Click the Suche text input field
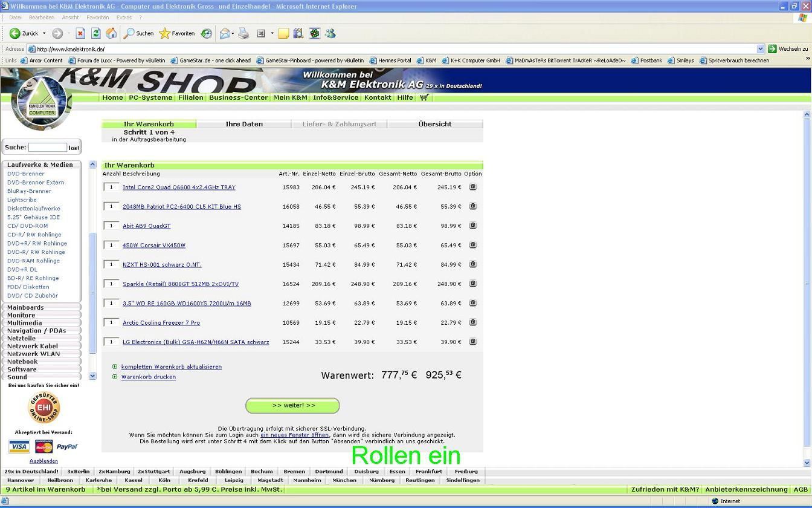Screen dimensions: 812x508 [48, 147]
